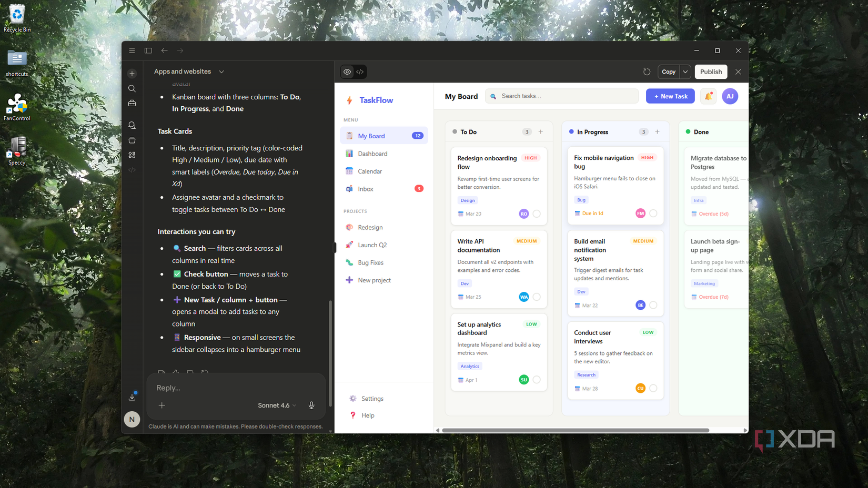The width and height of the screenshot is (868, 488).
Task: Open the Redesign project
Action: [384, 227]
